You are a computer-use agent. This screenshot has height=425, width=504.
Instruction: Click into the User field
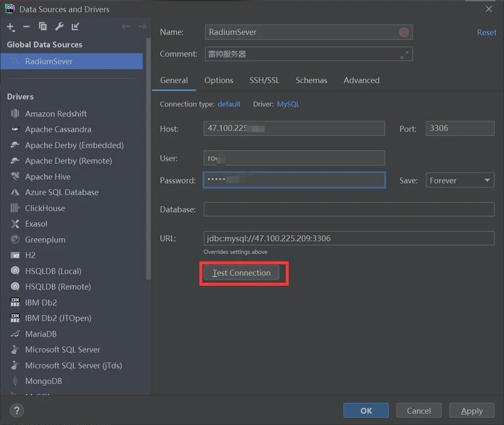tap(294, 158)
